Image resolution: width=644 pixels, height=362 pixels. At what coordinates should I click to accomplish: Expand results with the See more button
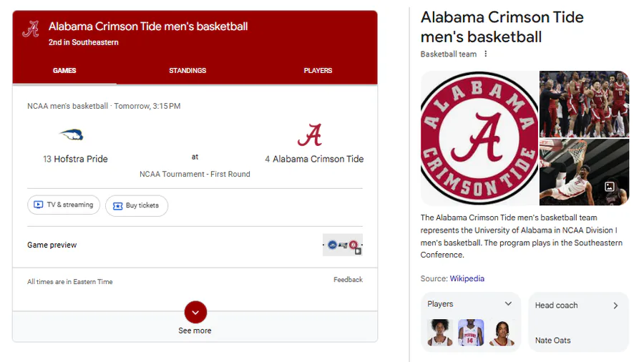click(x=195, y=312)
